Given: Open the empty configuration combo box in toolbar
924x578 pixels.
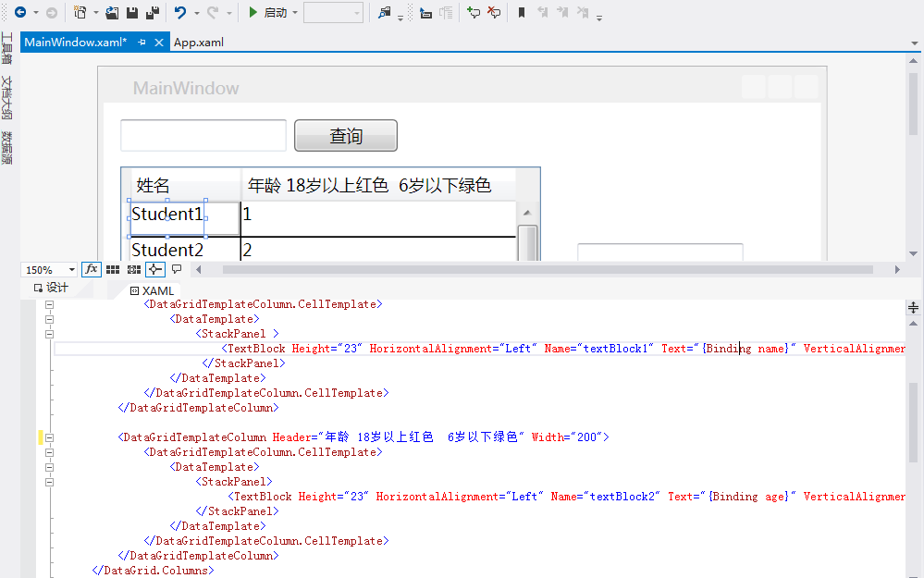Looking at the screenshot, I should point(334,13).
